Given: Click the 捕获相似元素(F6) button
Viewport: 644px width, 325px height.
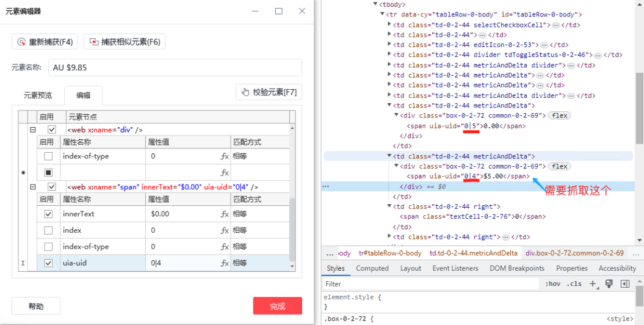Looking at the screenshot, I should click(125, 42).
